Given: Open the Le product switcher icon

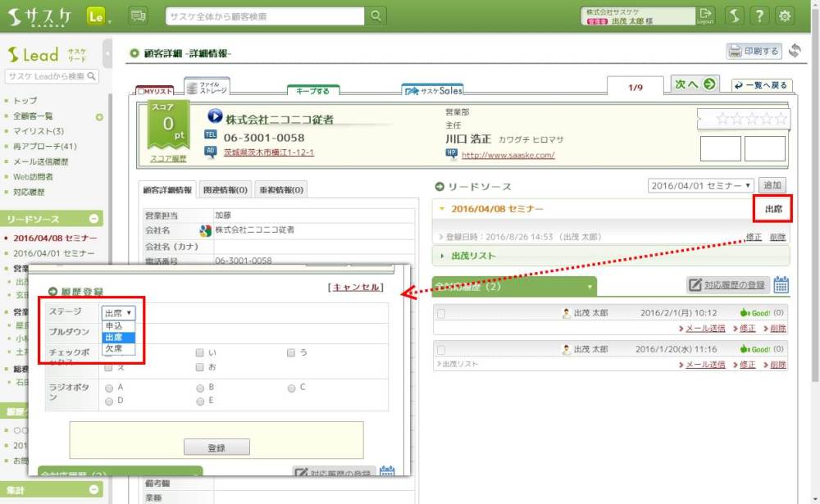Looking at the screenshot, I should [97, 16].
